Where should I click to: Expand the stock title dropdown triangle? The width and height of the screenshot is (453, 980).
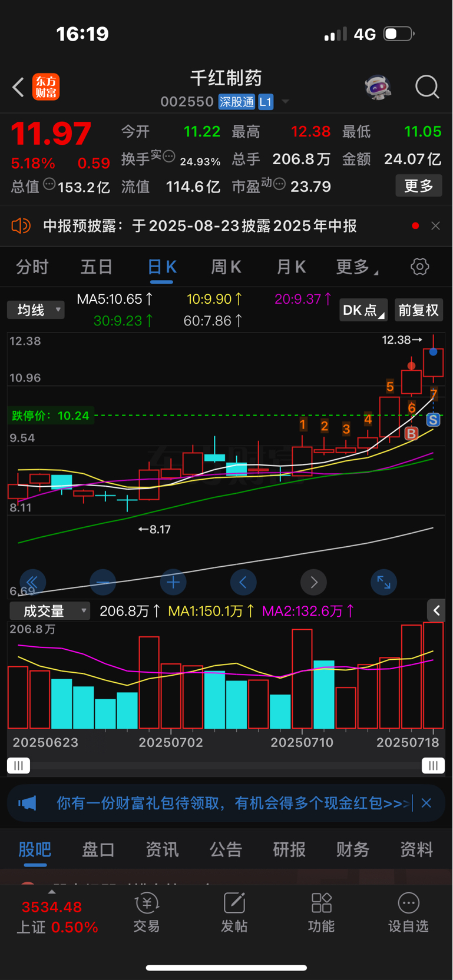[285, 102]
